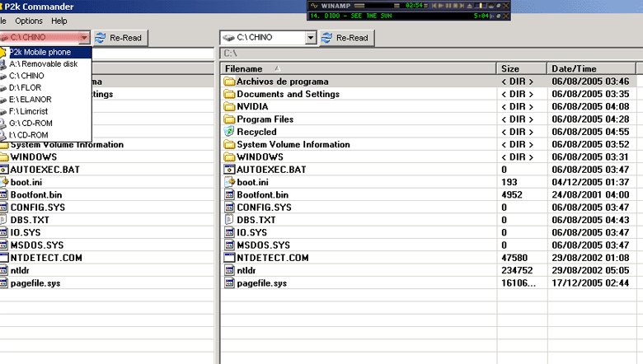Click folder icon of Archivos de programa in right panel
The width and height of the screenshot is (643, 364).
point(229,81)
